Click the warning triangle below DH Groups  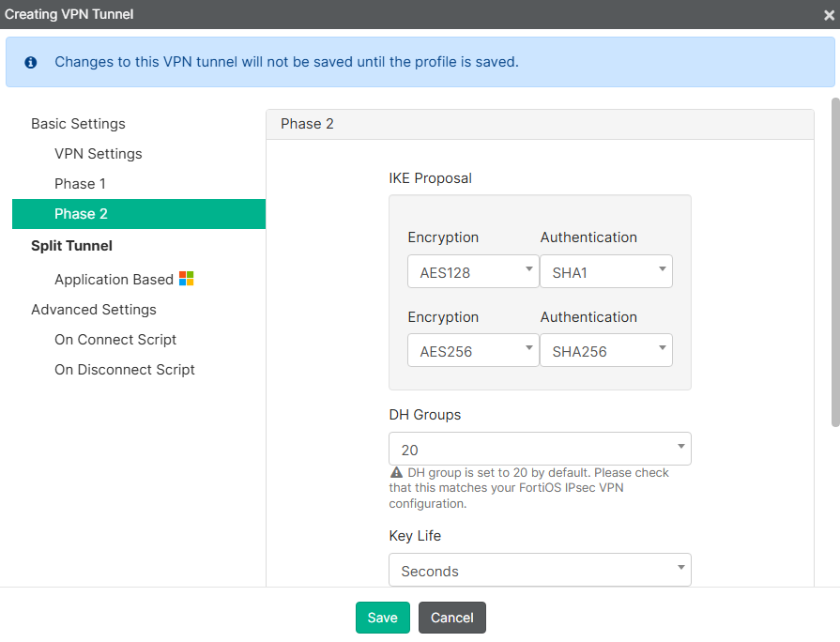tap(395, 472)
